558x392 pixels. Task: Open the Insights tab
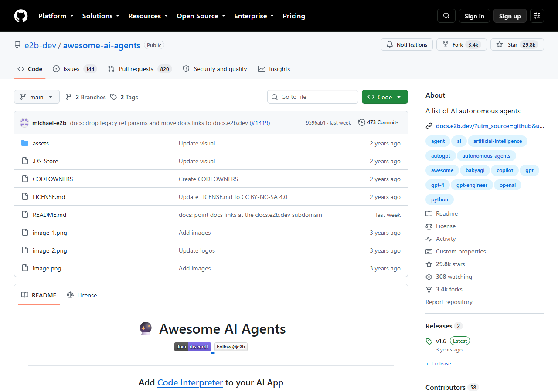click(274, 69)
